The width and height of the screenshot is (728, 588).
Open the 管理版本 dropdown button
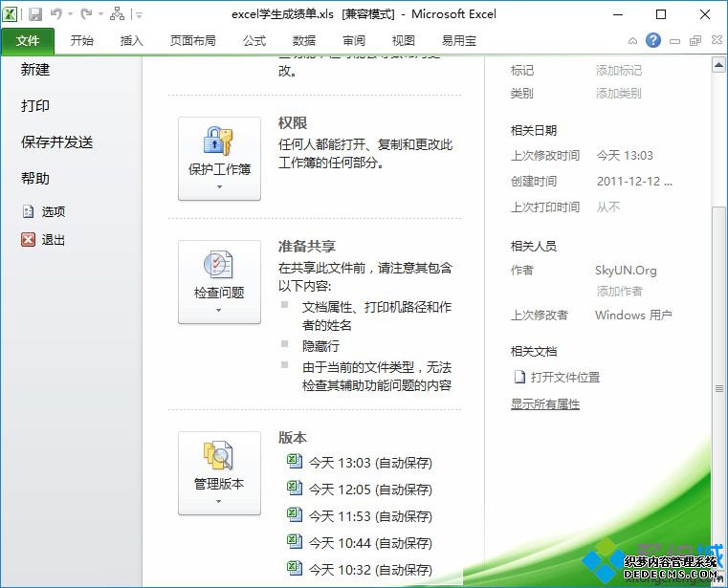pyautogui.click(x=220, y=473)
